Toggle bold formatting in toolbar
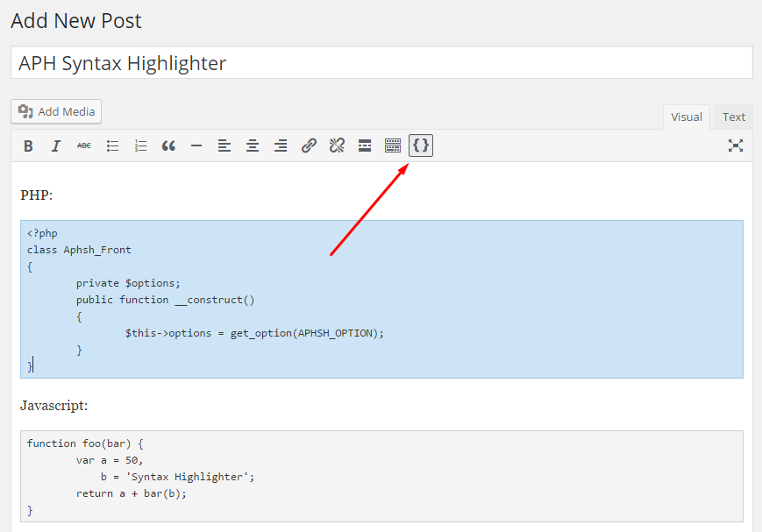Image resolution: width=762 pixels, height=532 pixels. 28,145
